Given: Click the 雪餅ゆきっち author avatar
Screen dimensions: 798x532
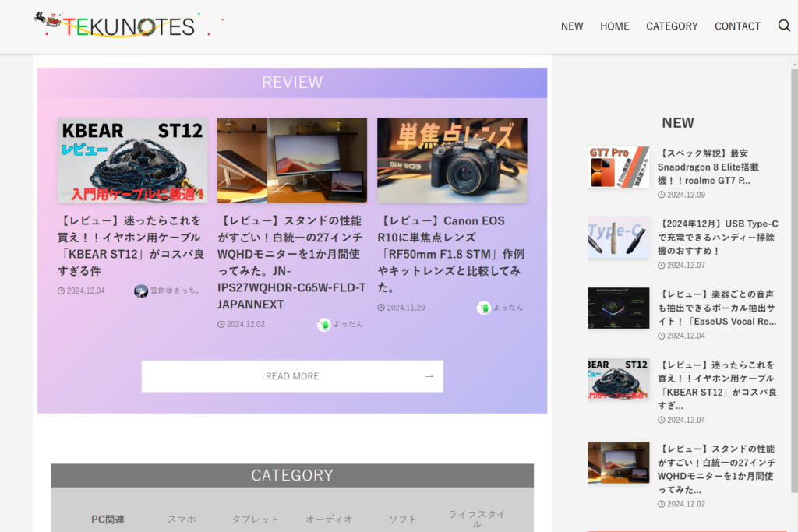Looking at the screenshot, I should point(141,291).
